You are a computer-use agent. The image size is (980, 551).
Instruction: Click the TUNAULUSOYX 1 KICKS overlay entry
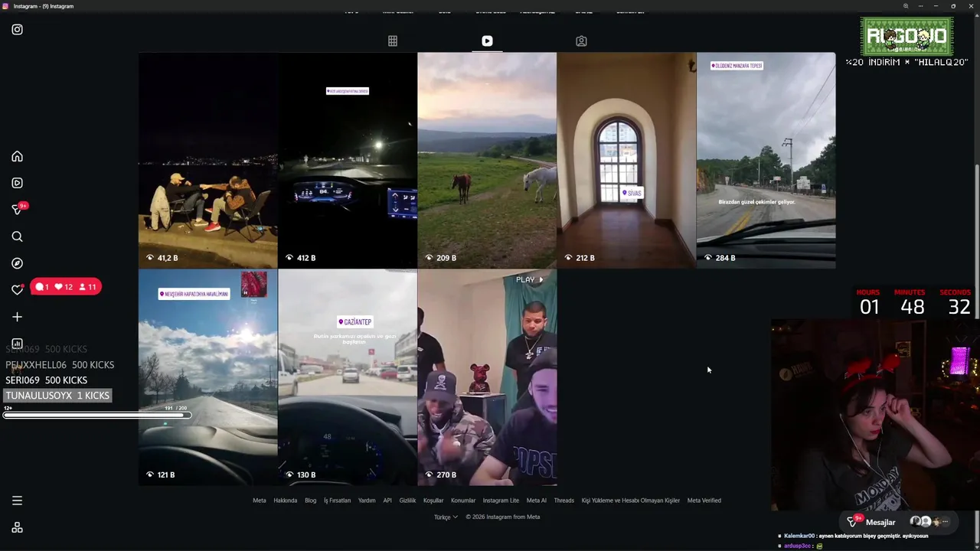click(58, 396)
